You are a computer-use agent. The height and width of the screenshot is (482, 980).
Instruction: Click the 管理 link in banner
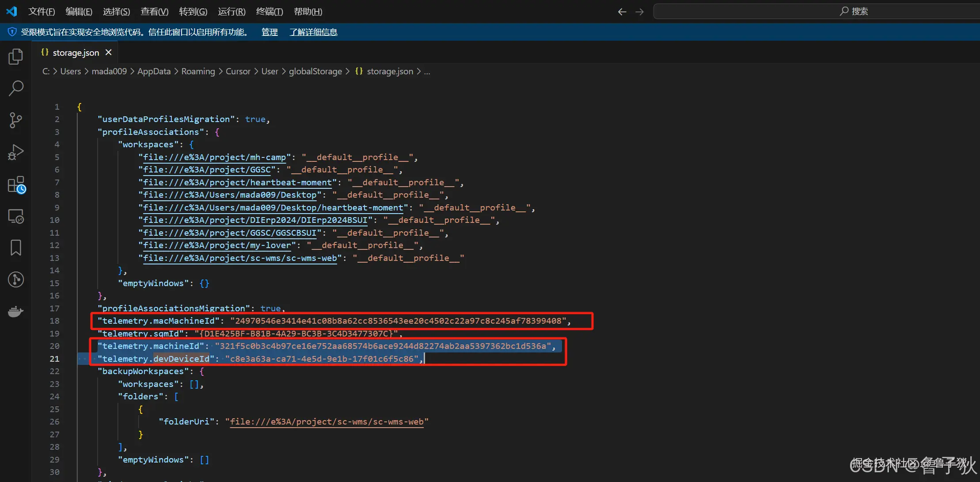tap(270, 32)
